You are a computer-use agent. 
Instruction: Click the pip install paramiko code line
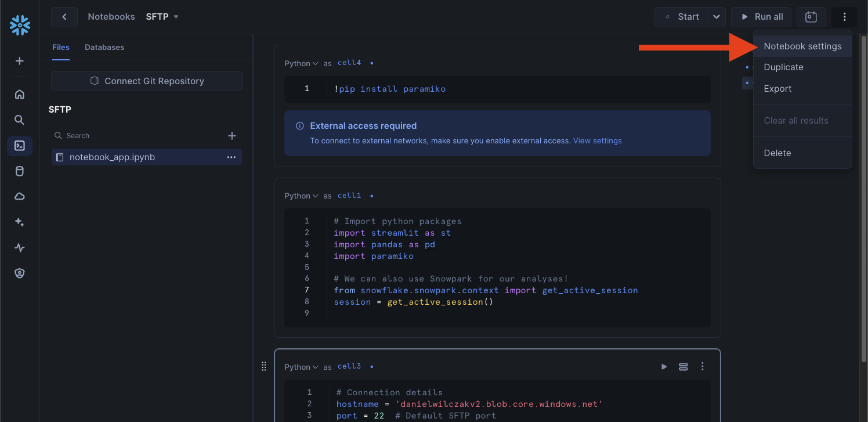390,89
